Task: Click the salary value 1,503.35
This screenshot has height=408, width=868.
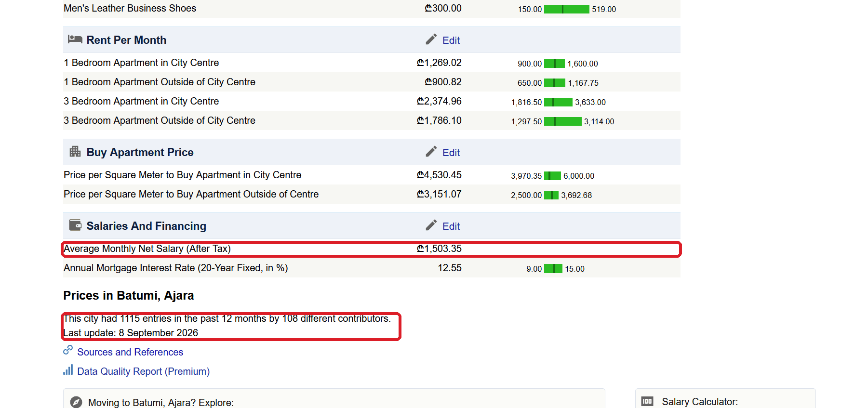Action: coord(439,249)
